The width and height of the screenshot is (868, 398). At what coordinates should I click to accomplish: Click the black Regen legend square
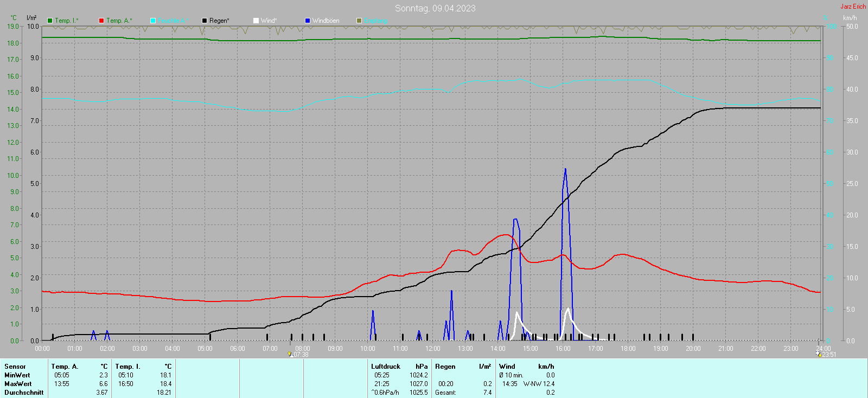pyautogui.click(x=205, y=21)
